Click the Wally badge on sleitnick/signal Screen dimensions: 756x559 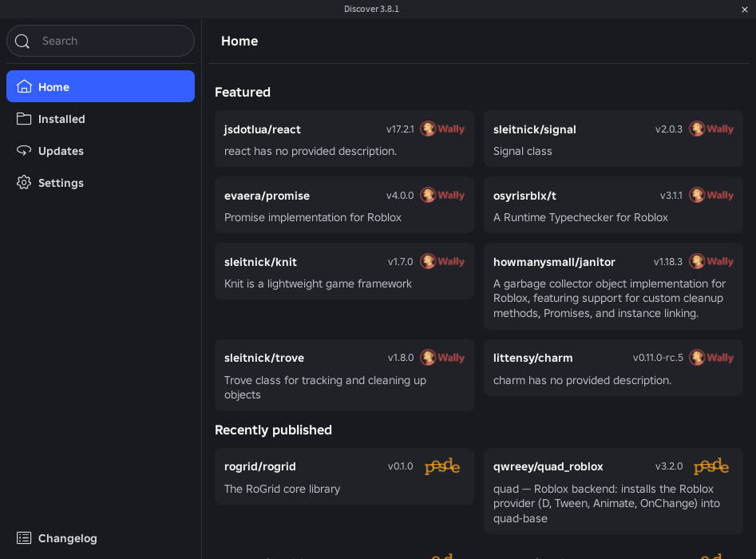[x=711, y=129]
